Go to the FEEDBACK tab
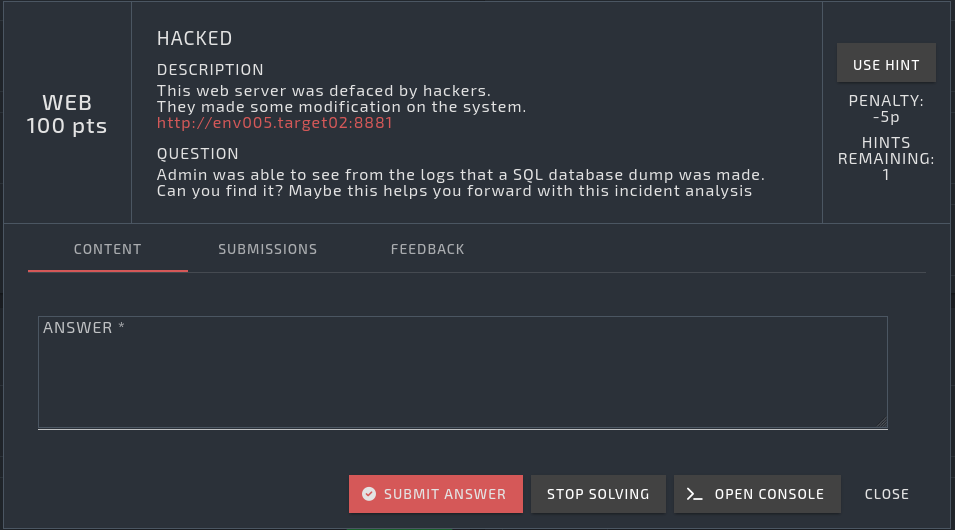This screenshot has width=955, height=530. coord(427,249)
